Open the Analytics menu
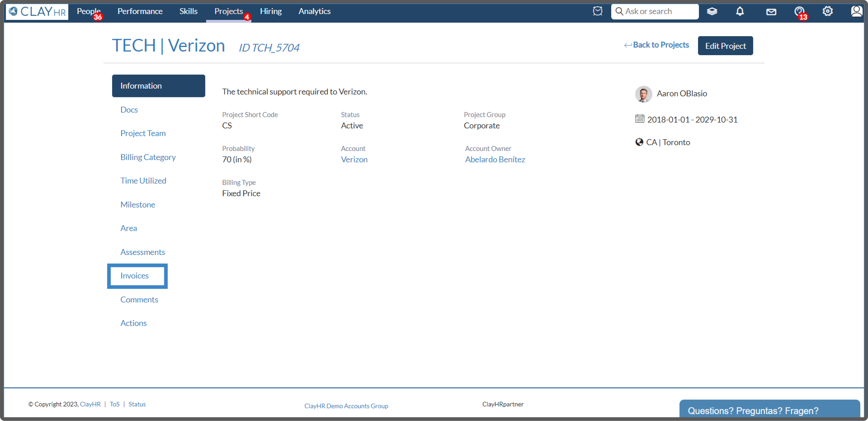868x421 pixels. click(x=314, y=11)
